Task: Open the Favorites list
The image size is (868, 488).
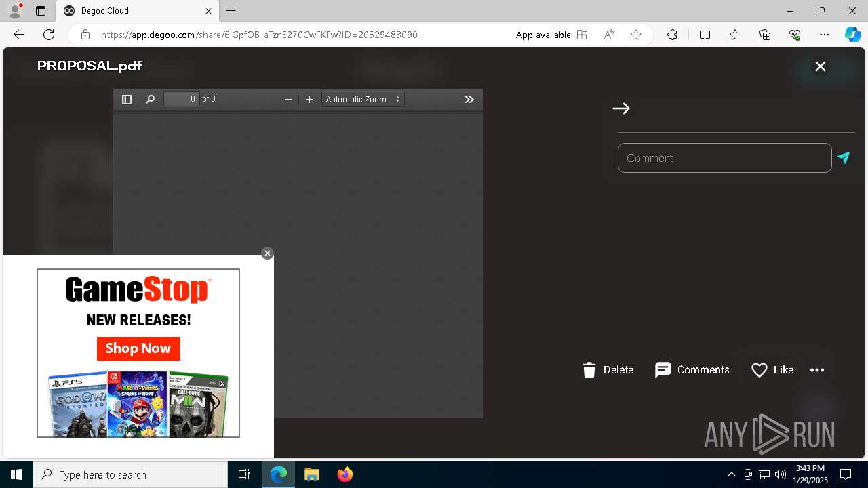Action: (735, 35)
